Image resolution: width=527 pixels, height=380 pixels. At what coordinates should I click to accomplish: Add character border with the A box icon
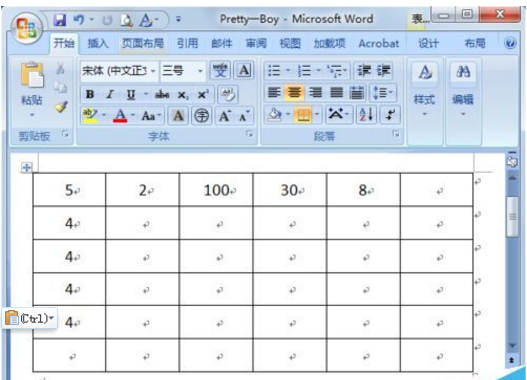[244, 71]
